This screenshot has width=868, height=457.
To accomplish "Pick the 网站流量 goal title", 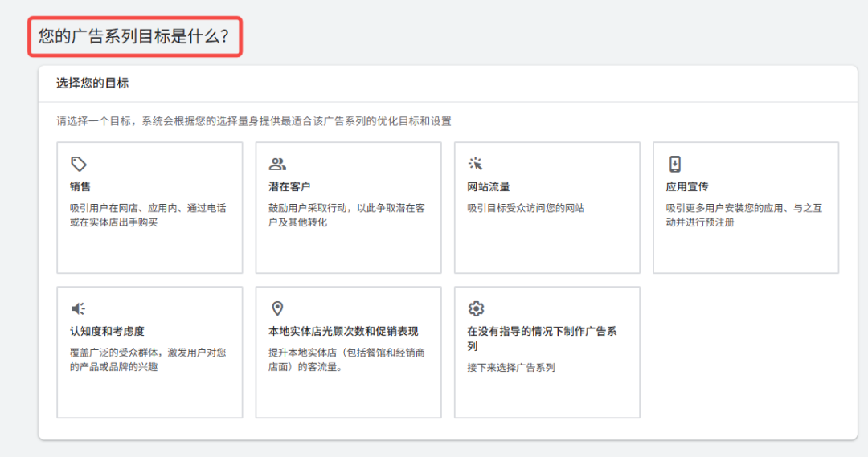I will click(489, 187).
